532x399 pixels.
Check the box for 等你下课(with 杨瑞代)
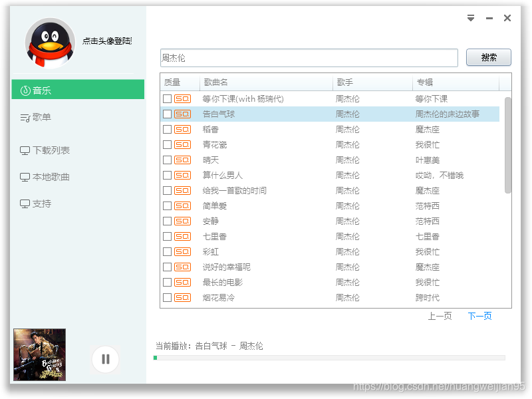click(167, 98)
